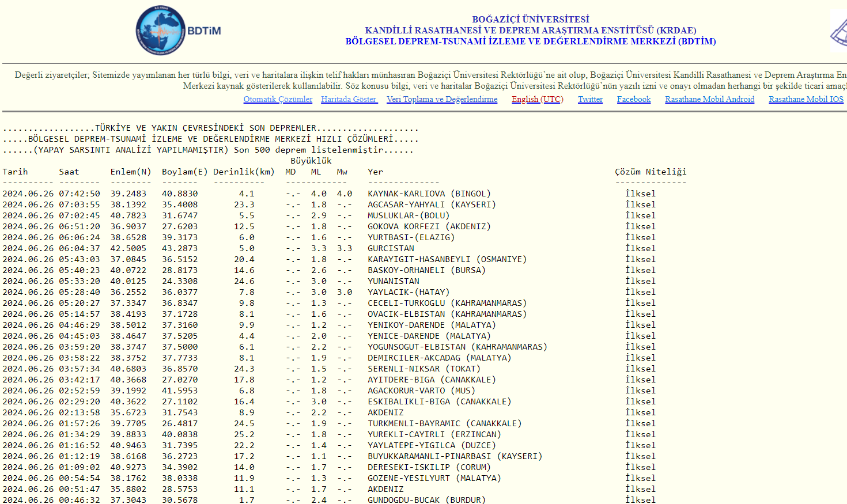Click the YOGUNSOGUT-ELBISTAN (KAHRAMANMARAS) location
847x504 pixels.
[457, 347]
